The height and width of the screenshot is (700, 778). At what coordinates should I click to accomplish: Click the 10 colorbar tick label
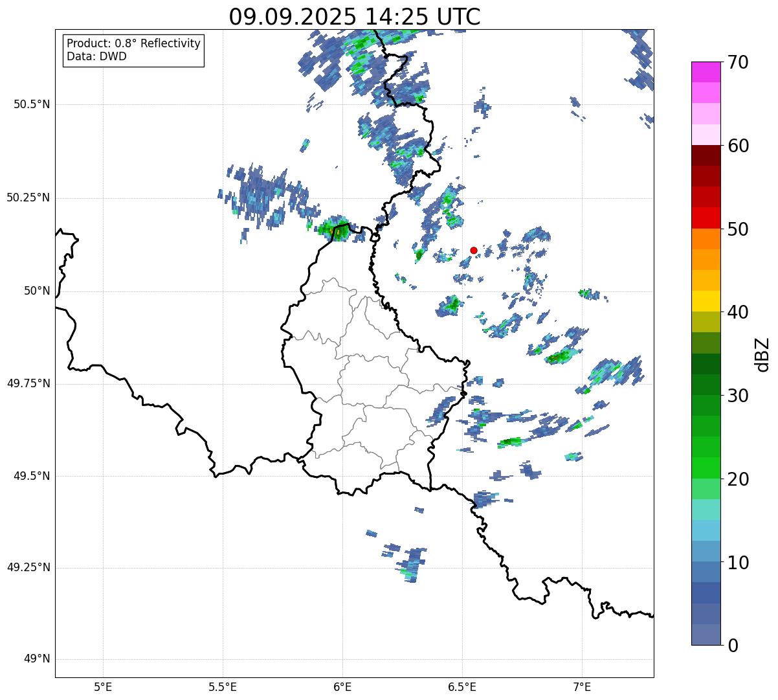(x=738, y=563)
